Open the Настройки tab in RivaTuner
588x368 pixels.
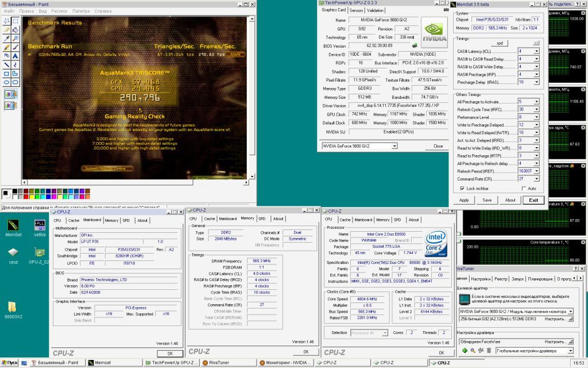pyautogui.click(x=481, y=279)
